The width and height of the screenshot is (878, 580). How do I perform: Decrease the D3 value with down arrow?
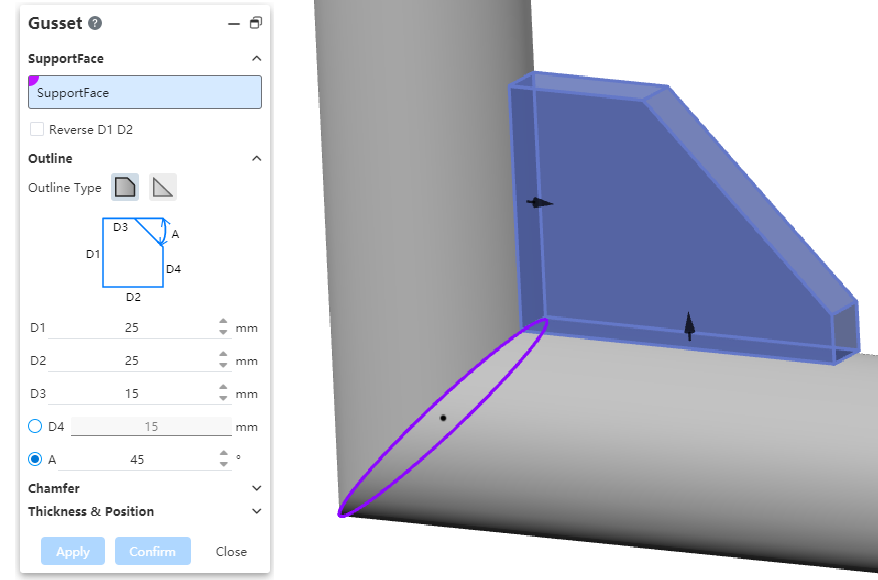[223, 398]
